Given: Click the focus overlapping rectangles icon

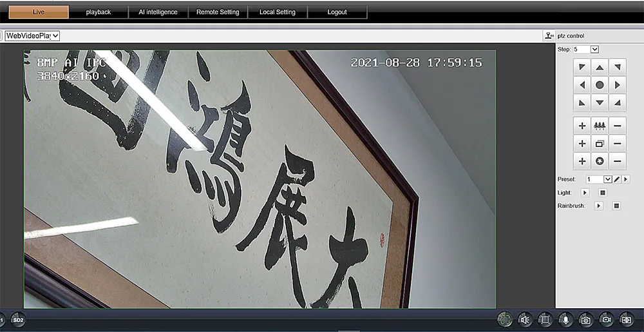Looking at the screenshot, I should [x=600, y=144].
